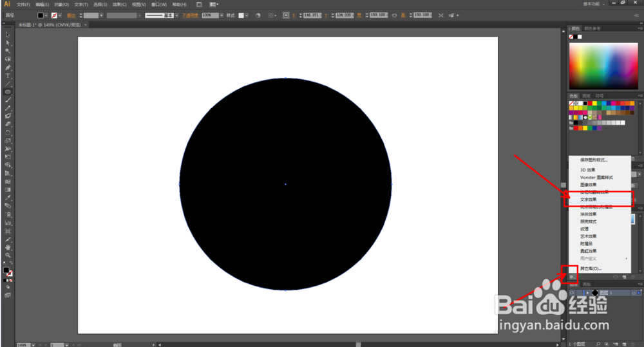Choose 文字效果 from styles library menu

(600, 200)
